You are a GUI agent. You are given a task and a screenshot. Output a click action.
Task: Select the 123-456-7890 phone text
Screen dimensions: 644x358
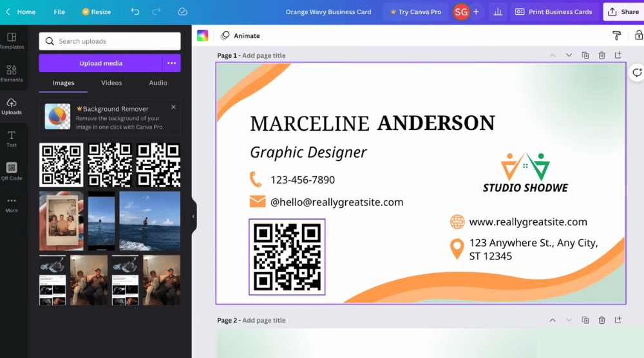(303, 180)
